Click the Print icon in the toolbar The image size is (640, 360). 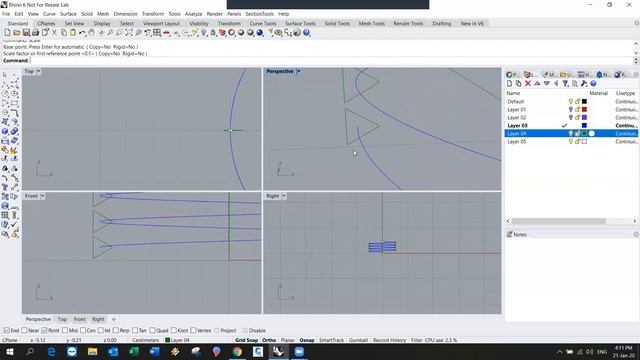click(x=36, y=33)
